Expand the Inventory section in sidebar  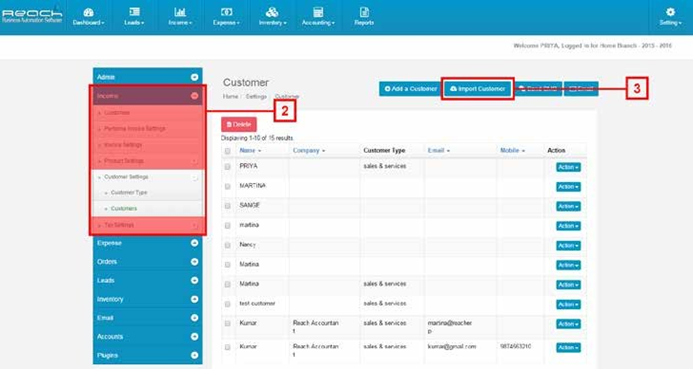(148, 299)
